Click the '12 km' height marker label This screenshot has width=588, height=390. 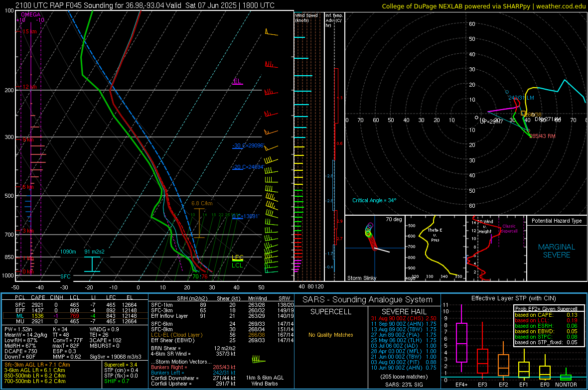click(29, 87)
